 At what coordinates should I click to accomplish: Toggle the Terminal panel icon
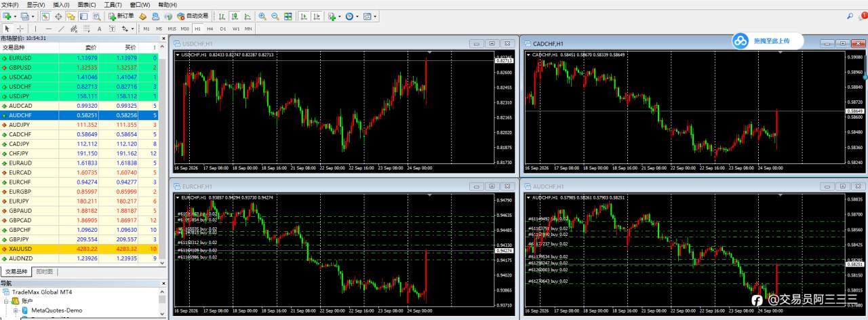coord(83,16)
